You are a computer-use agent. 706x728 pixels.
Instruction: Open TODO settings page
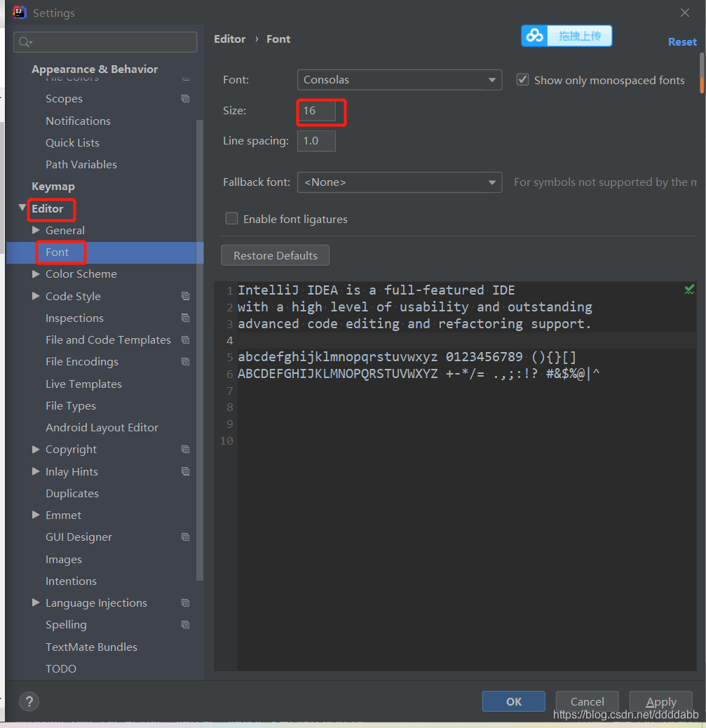point(61,668)
